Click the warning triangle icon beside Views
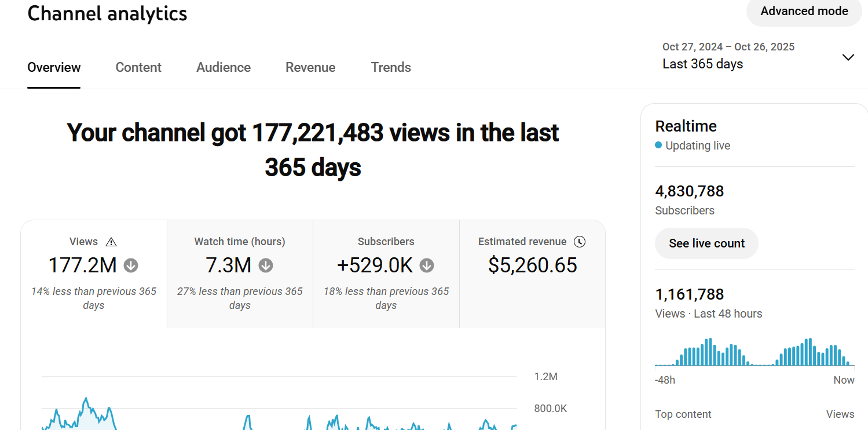 pyautogui.click(x=111, y=242)
